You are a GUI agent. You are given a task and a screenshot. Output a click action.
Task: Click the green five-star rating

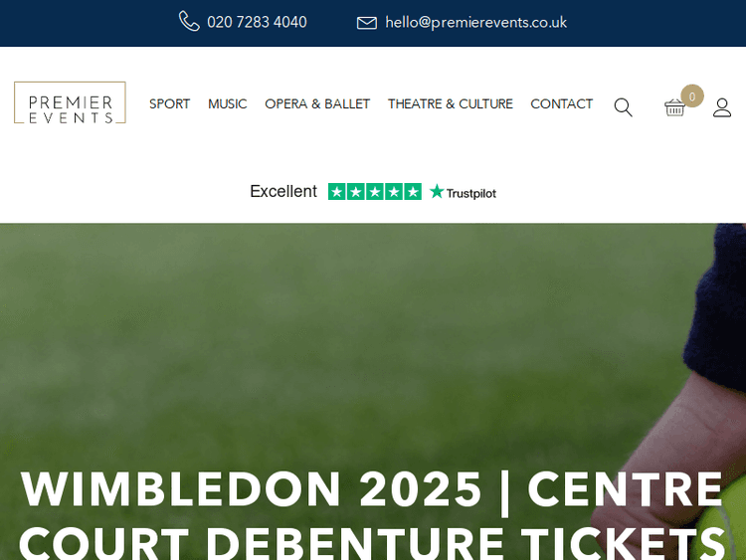coord(375,192)
